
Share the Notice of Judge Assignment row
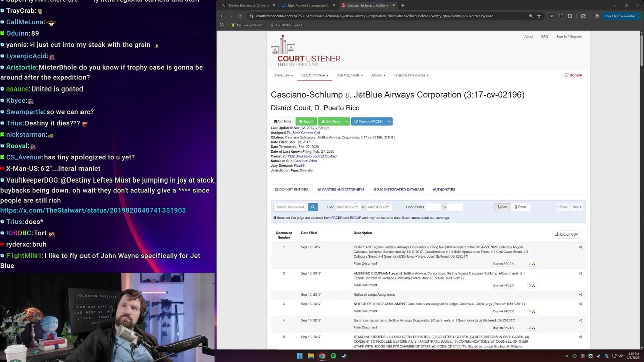tap(580, 295)
